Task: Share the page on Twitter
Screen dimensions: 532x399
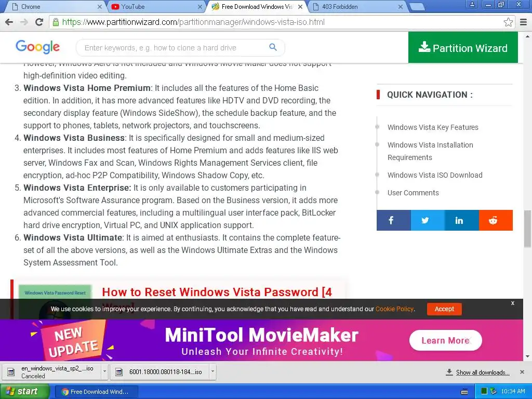Action: point(428,220)
